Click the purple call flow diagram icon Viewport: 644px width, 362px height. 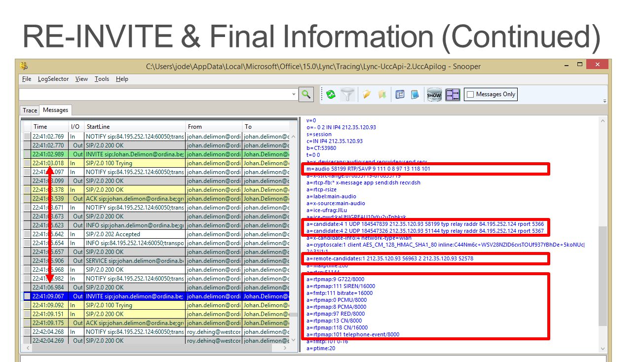453,95
